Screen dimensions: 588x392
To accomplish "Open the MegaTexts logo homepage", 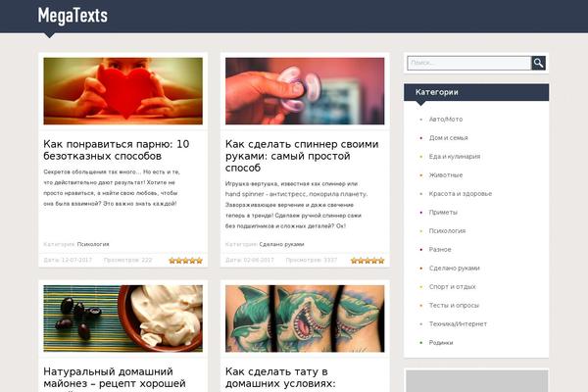I will [73, 16].
